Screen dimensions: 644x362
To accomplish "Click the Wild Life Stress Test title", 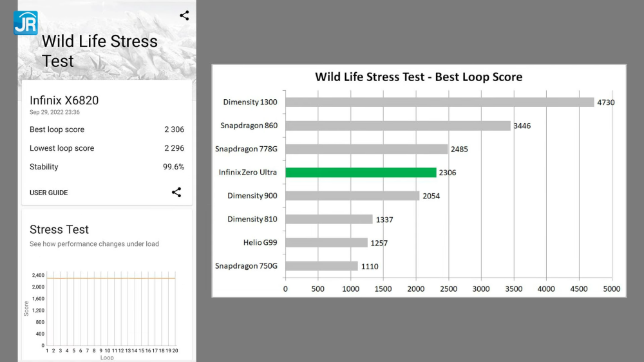I will pyautogui.click(x=100, y=51).
